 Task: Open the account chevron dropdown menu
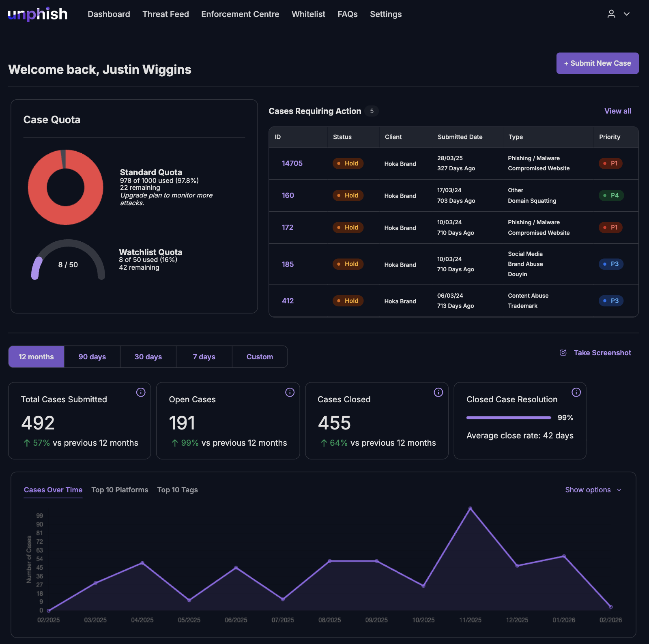(627, 14)
